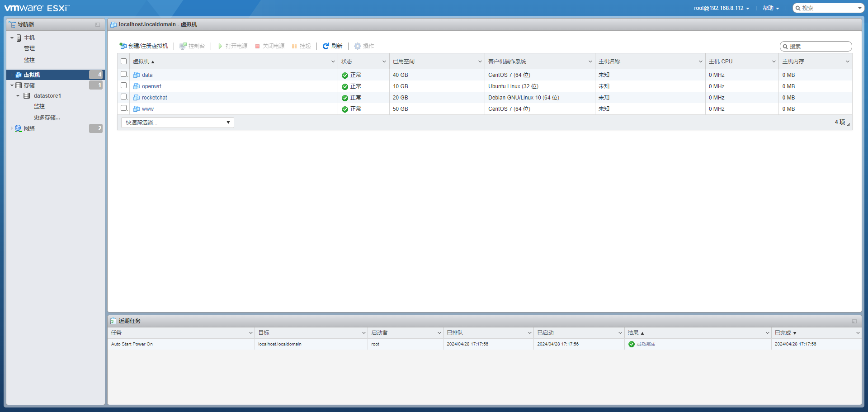Click the green status check for data
868x412 pixels.
pyautogui.click(x=345, y=76)
